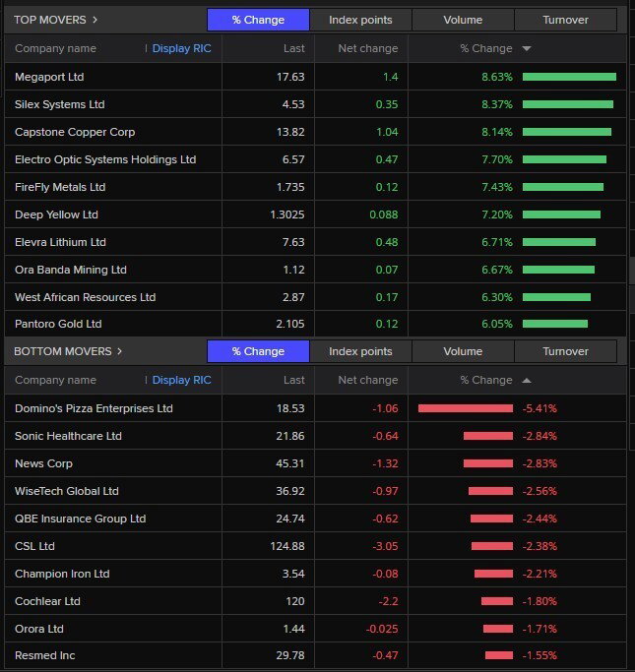Click last price 17.63 for Megaport
Screen dimensions: 635x672
click(290, 77)
